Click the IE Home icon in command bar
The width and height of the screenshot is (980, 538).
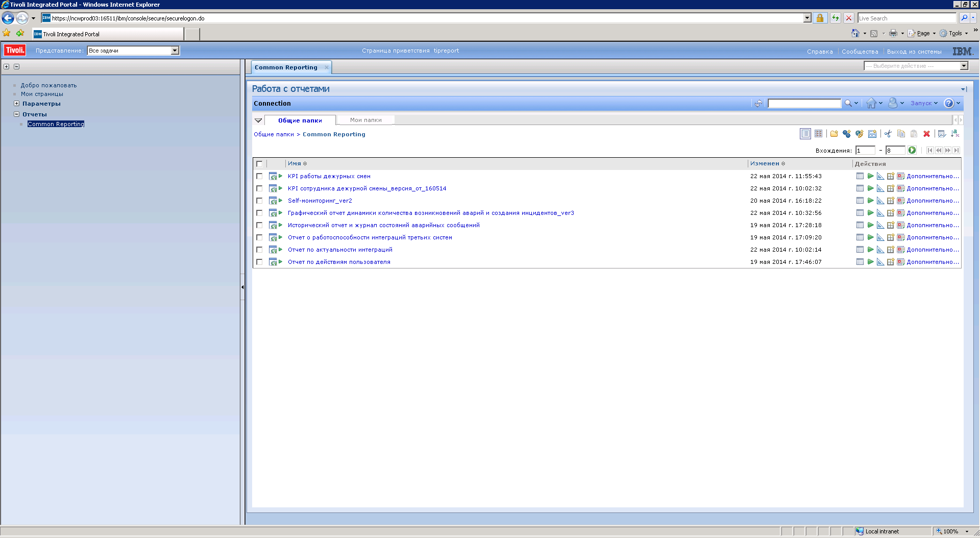[x=855, y=33]
